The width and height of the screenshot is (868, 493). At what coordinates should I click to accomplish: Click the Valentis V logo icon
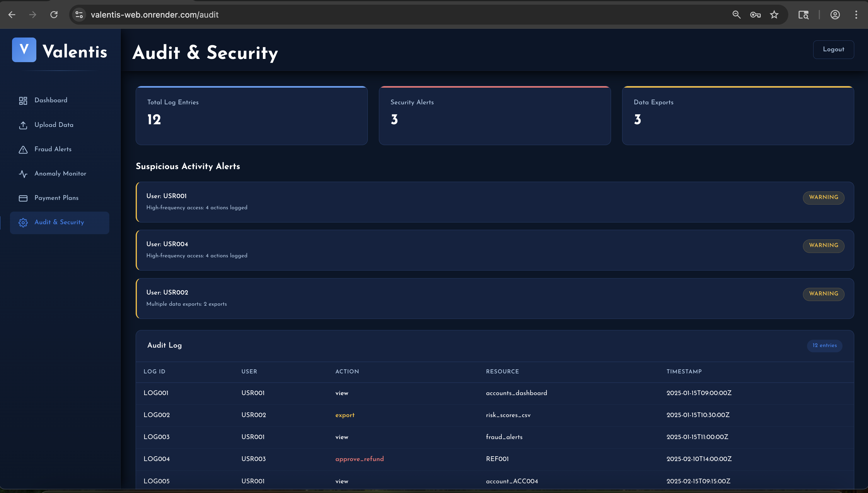point(24,50)
